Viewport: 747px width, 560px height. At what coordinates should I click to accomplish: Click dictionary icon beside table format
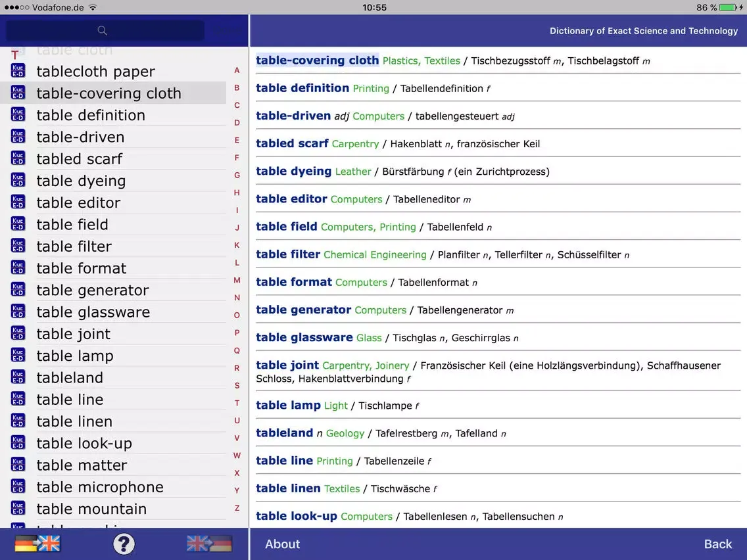[18, 268]
